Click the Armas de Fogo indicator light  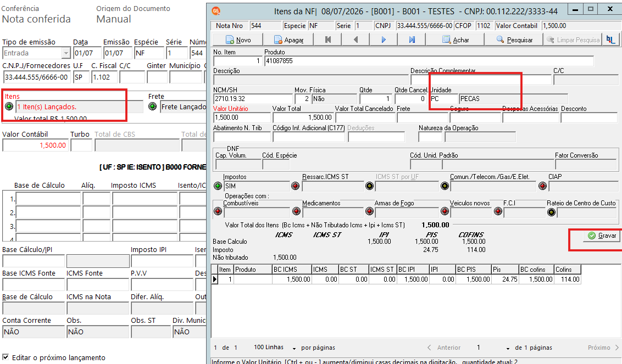click(370, 212)
